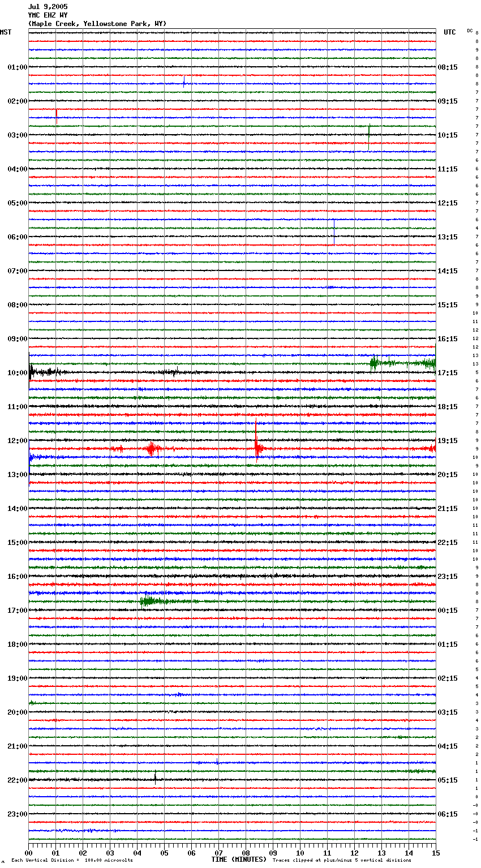
Task: Click the "10" minute axis tick label
Action: coord(300,853)
